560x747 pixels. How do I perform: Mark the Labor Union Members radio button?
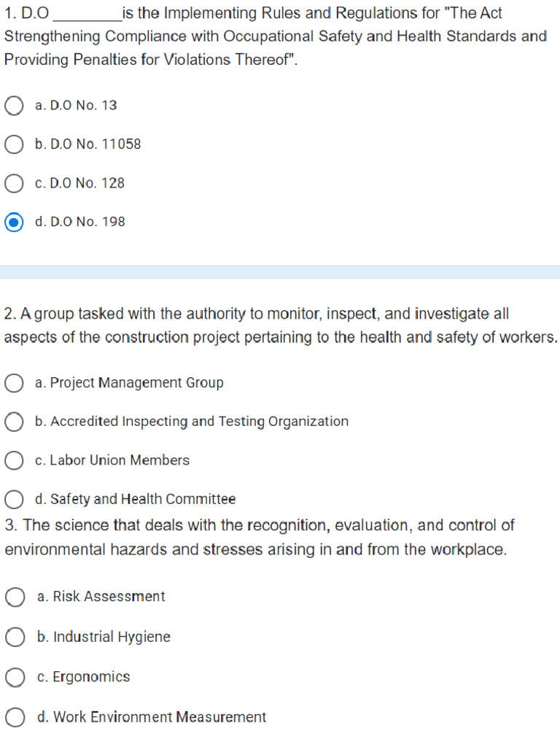14,460
